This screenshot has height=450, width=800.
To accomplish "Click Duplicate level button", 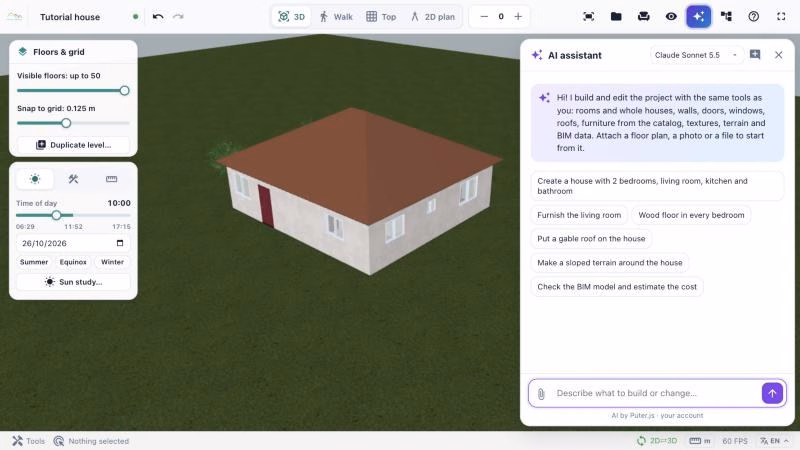I will [x=73, y=145].
